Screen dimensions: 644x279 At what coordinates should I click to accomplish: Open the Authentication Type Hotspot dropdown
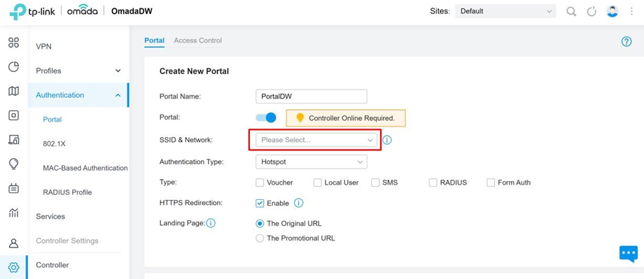(x=311, y=162)
